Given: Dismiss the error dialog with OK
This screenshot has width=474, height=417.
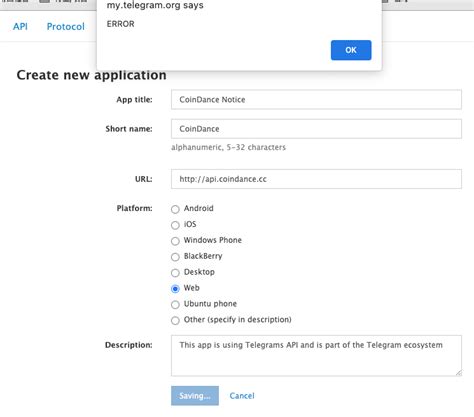Looking at the screenshot, I should (x=351, y=50).
